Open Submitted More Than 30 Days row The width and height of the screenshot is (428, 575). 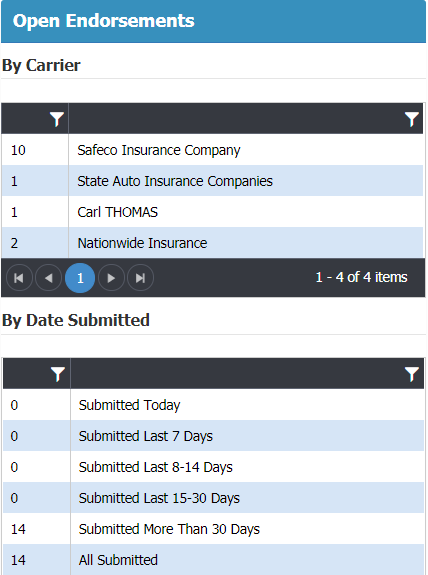213,529
